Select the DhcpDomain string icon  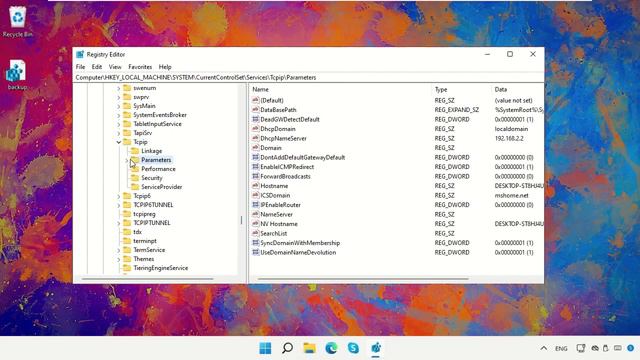256,129
